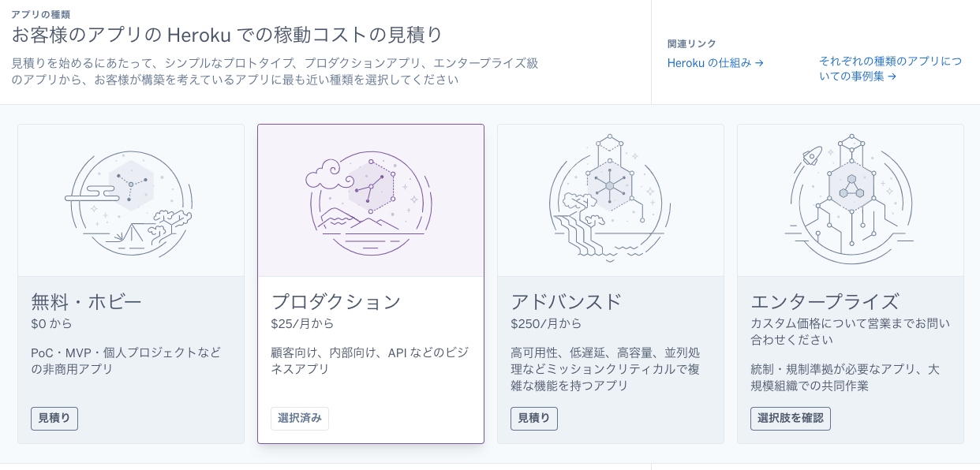Image resolution: width=980 pixels, height=470 pixels.
Task: Open the Heroku の仕組み link
Action: [709, 63]
